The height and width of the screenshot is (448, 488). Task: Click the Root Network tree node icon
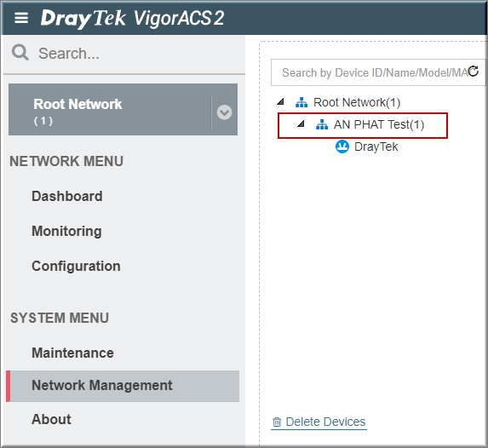pyautogui.click(x=301, y=102)
